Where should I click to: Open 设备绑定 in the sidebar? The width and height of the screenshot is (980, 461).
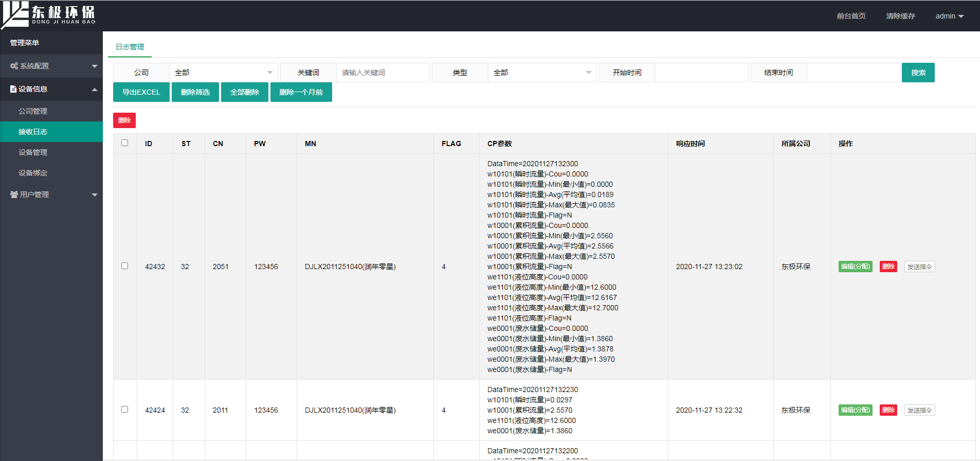51,173
